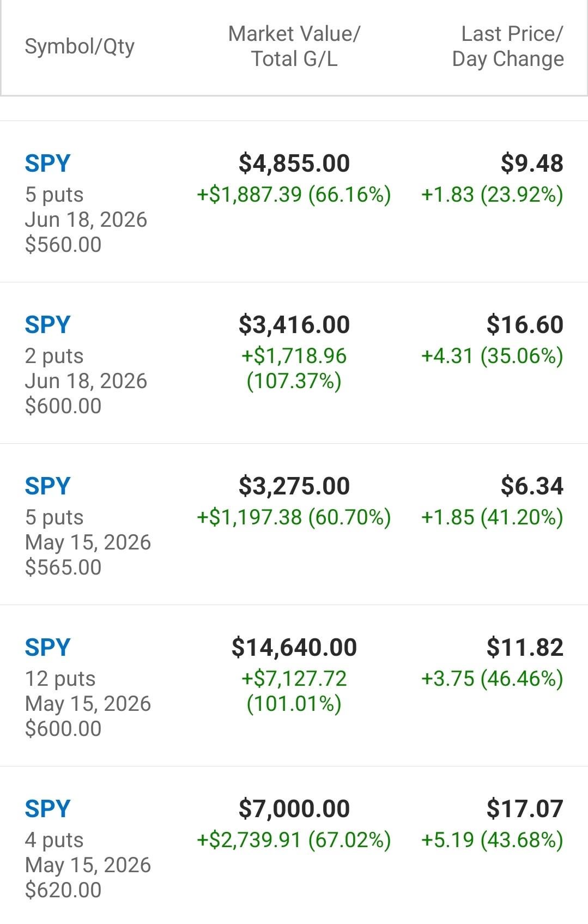
Task: Open SPY link for the 12 puts position
Action: coord(48,648)
